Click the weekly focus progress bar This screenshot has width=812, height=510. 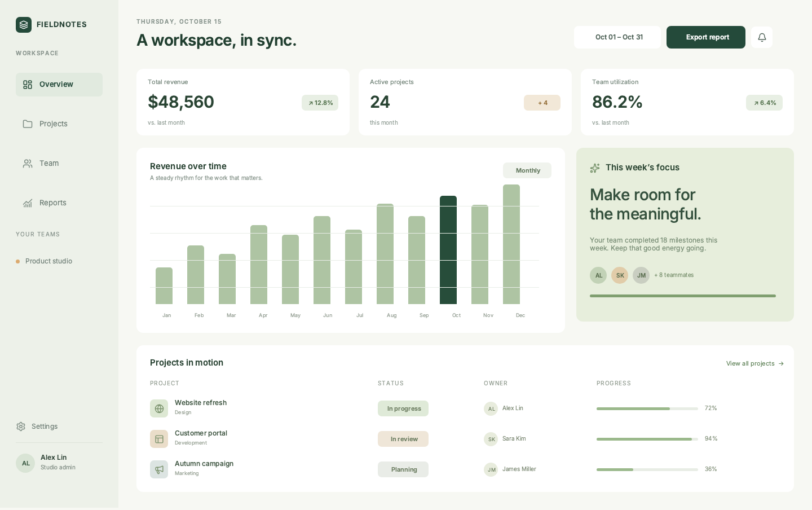pos(683,296)
